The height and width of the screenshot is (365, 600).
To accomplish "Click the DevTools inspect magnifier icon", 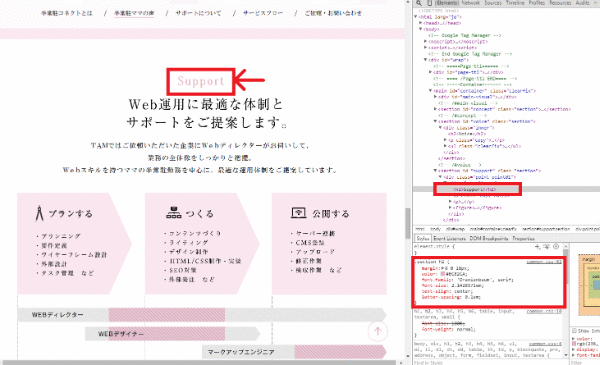I will (419, 3).
